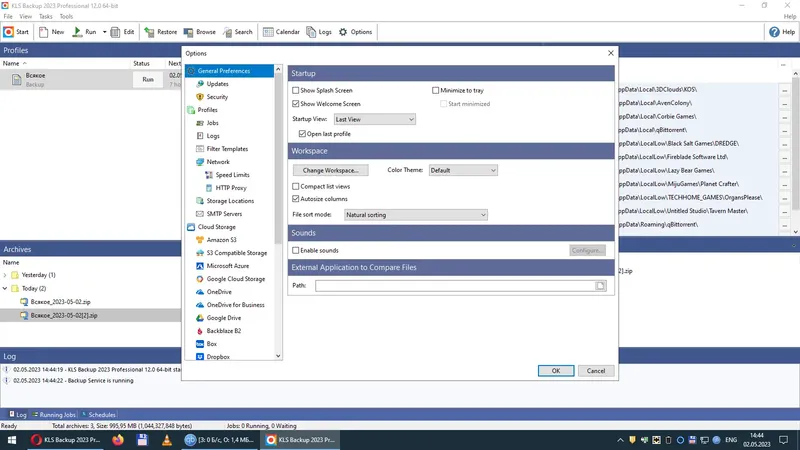Click the Change Workspace button
Viewport: 800px width, 450px height.
coord(331,170)
